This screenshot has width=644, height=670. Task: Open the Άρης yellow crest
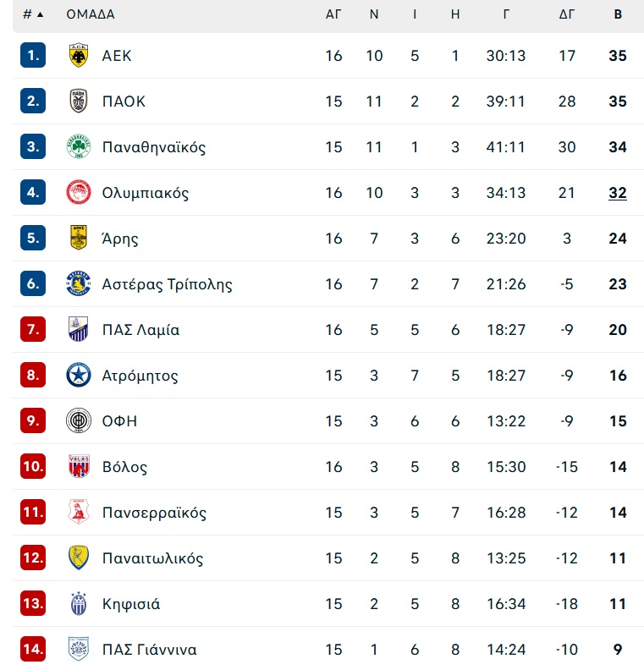[79, 238]
